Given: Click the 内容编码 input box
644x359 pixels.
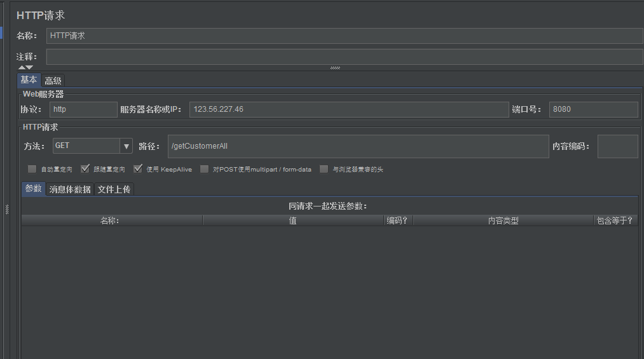Looking at the screenshot, I should tap(617, 146).
